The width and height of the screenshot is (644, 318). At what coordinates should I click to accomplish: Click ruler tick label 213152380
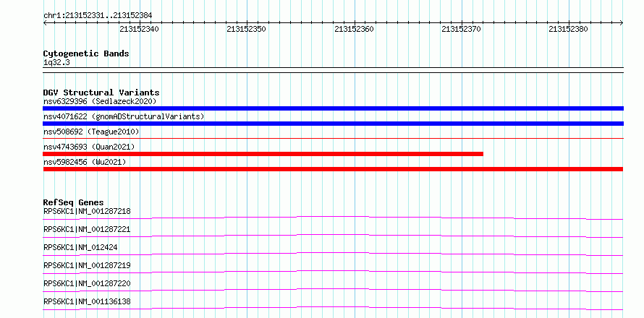point(569,29)
